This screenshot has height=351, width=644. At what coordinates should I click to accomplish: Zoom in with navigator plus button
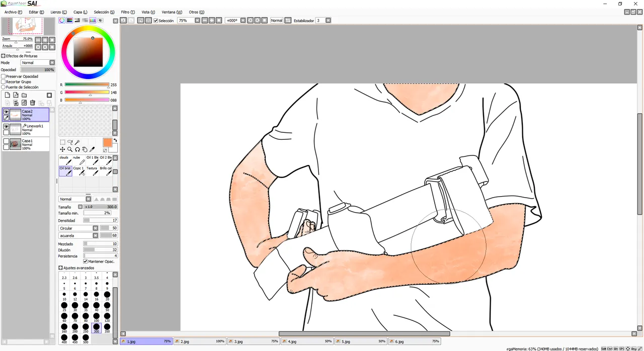(45, 40)
